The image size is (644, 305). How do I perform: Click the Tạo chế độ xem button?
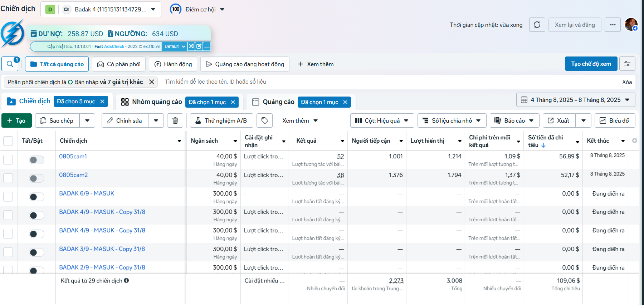pyautogui.click(x=591, y=64)
